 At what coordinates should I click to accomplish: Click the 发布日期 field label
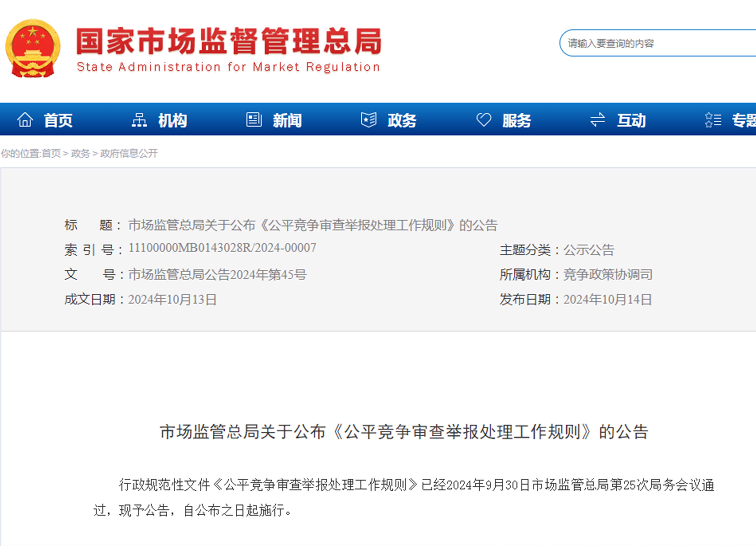[529, 299]
